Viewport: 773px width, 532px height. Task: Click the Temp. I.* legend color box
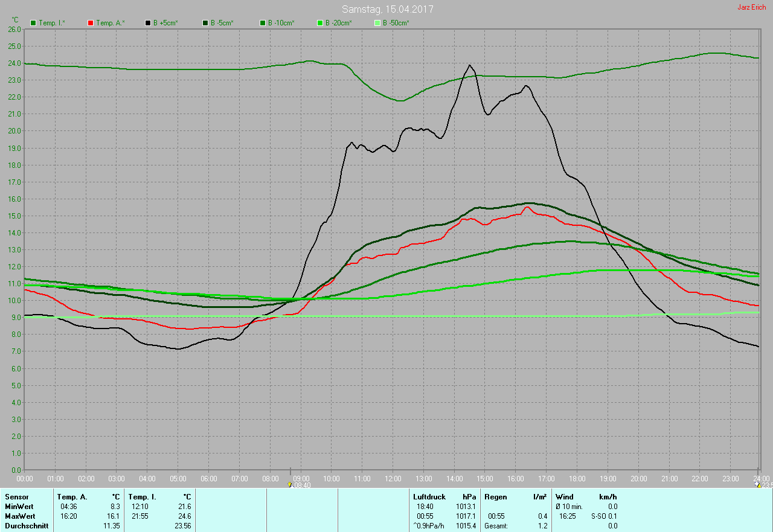[x=33, y=23]
